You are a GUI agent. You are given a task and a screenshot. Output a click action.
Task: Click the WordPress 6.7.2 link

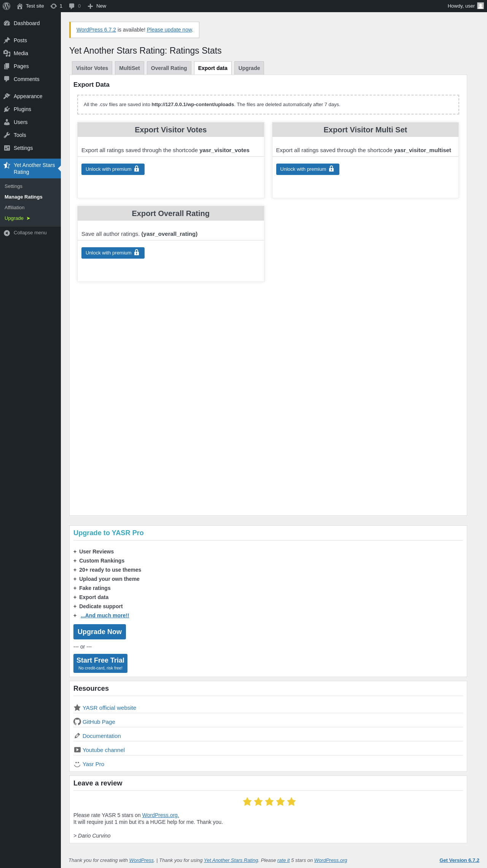click(96, 30)
